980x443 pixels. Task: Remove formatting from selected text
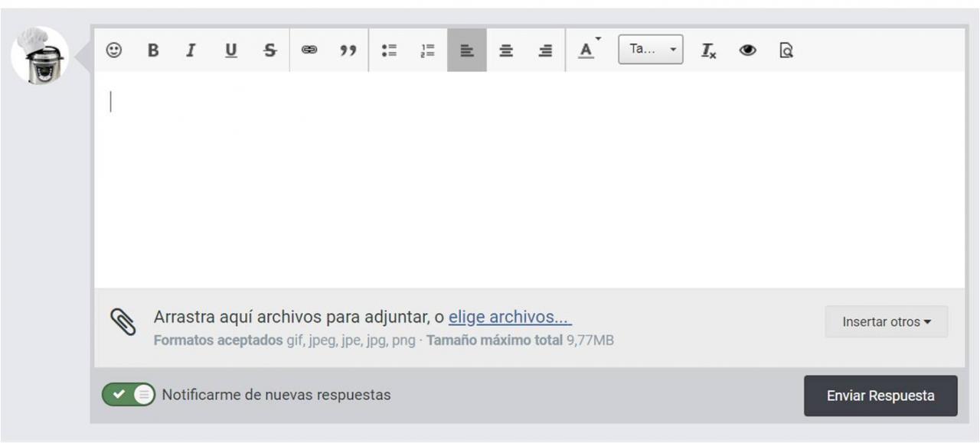point(709,50)
